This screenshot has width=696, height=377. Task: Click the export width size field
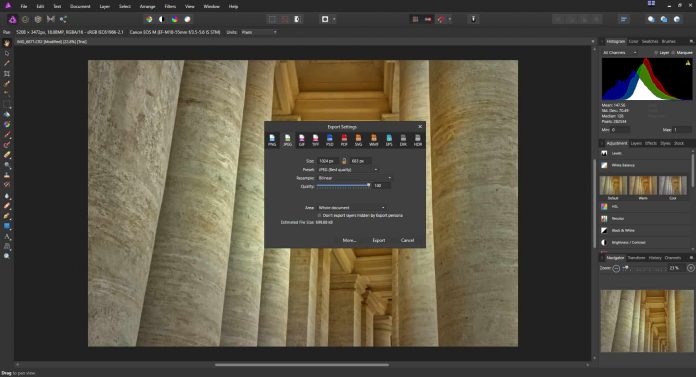tap(328, 161)
